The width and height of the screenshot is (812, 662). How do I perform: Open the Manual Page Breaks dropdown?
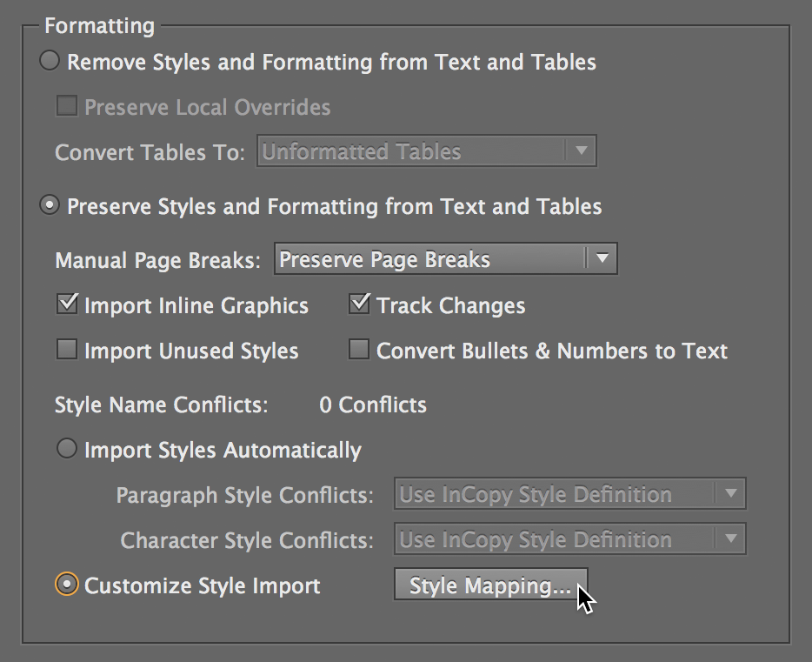pyautogui.click(x=446, y=258)
